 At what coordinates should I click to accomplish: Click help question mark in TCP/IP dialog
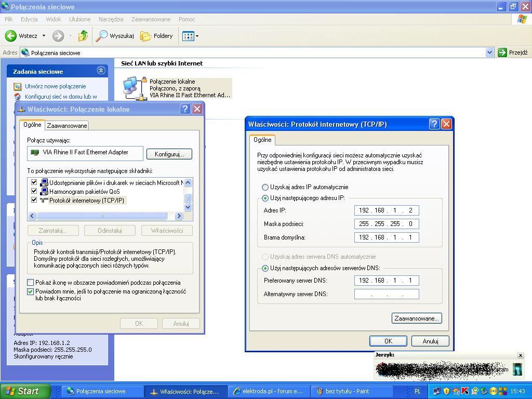coord(434,124)
